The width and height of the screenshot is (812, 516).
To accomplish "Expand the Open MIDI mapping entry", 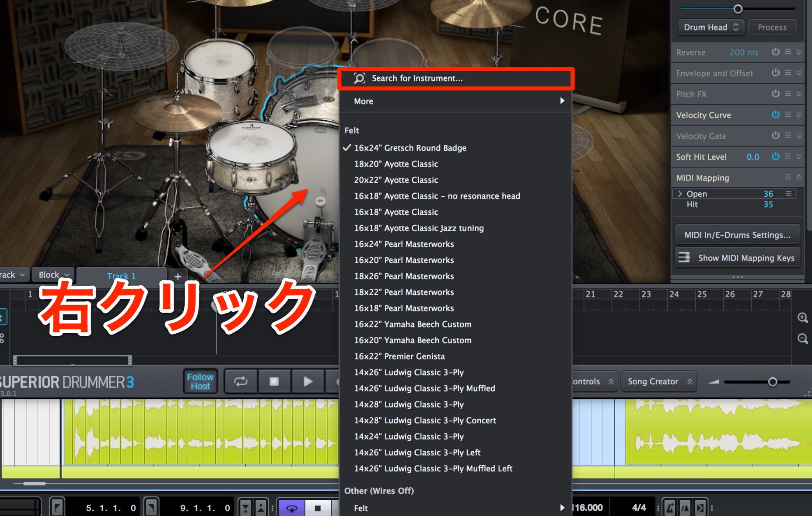I will click(680, 194).
